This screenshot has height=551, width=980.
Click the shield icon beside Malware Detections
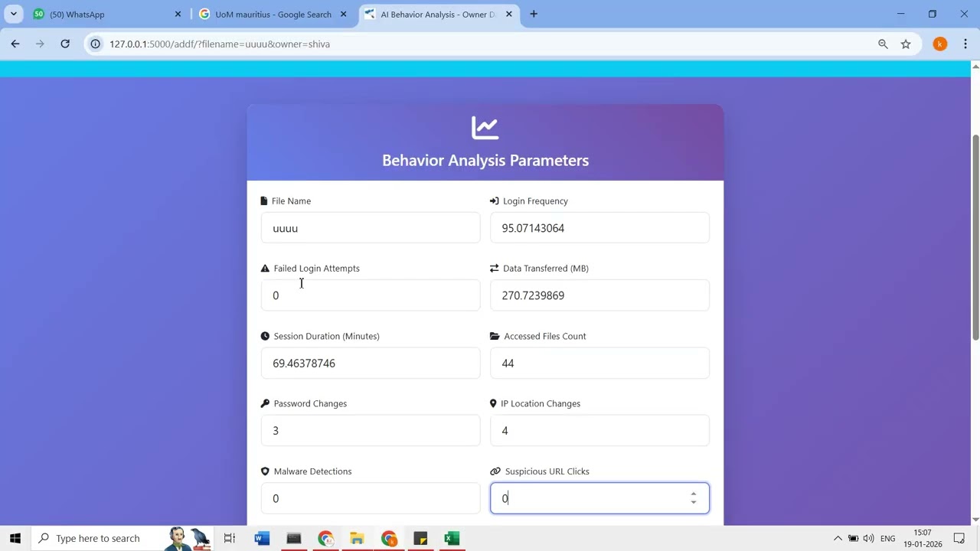[266, 471]
